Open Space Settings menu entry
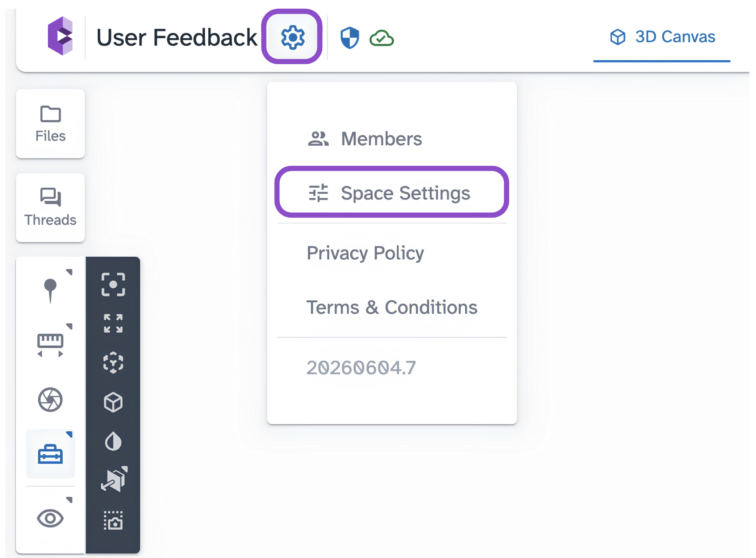This screenshot has width=756, height=558. (392, 193)
